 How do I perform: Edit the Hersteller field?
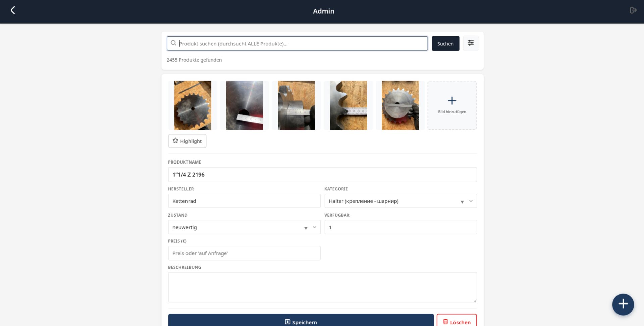(x=244, y=201)
